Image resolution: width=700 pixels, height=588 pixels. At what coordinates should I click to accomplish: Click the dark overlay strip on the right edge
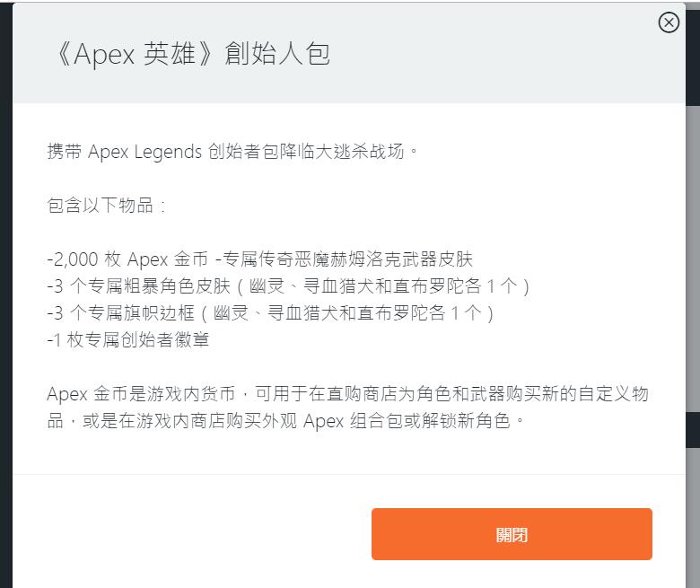[x=692, y=269]
